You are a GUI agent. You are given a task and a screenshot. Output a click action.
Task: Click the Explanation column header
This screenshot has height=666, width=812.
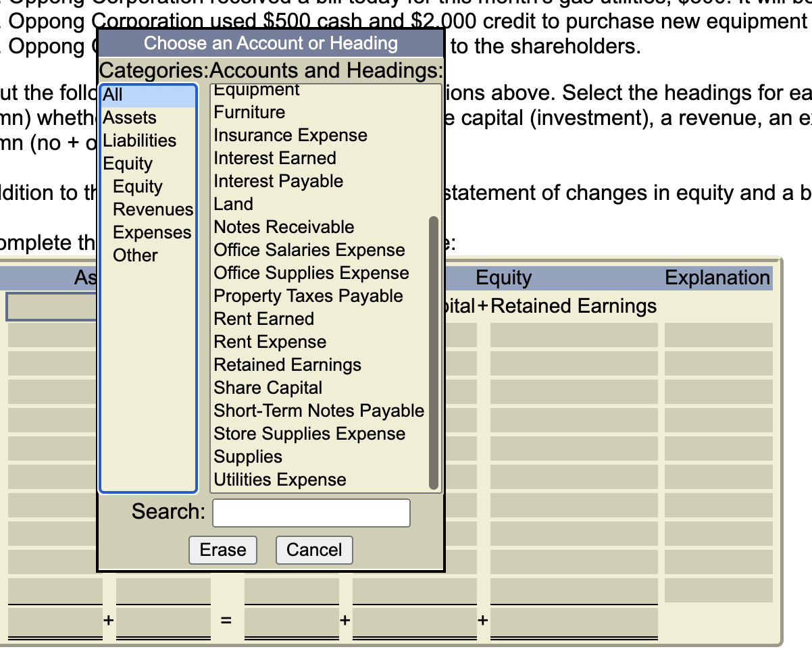pyautogui.click(x=717, y=278)
